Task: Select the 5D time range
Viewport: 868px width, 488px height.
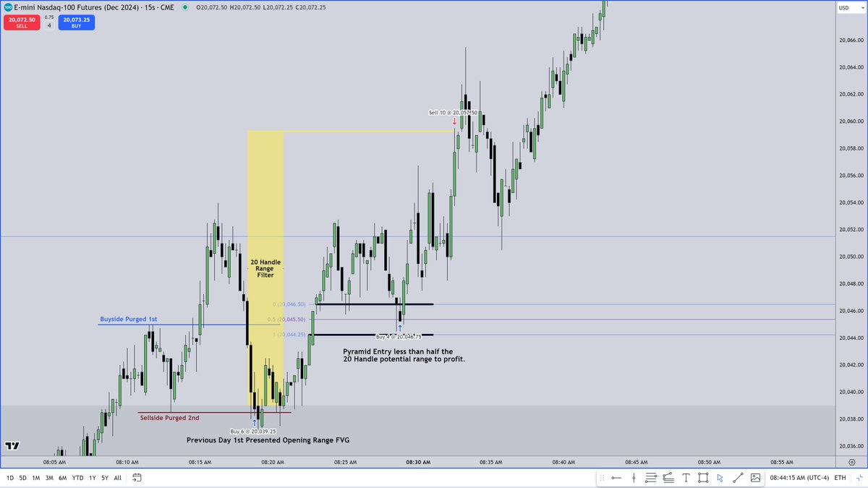Action: click(22, 478)
